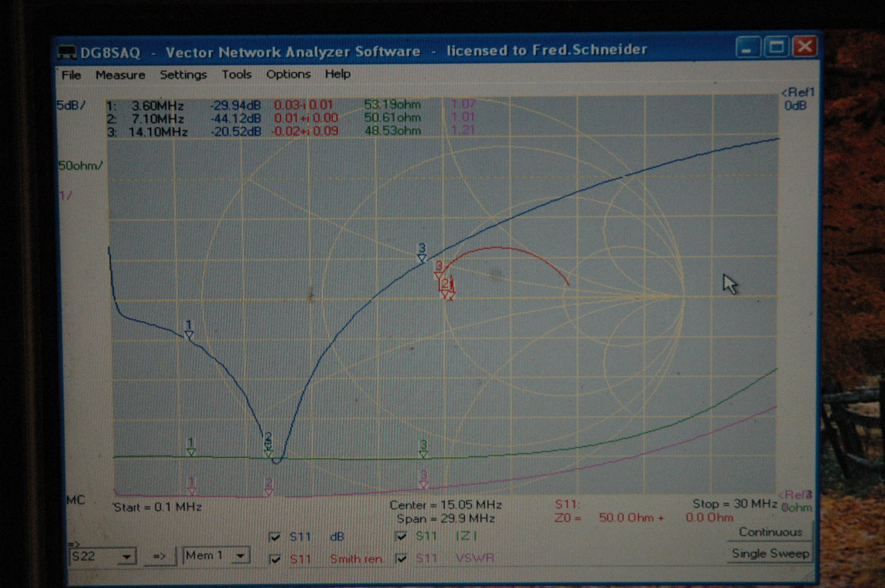
Task: Run a Single Sweep
Action: (x=770, y=553)
